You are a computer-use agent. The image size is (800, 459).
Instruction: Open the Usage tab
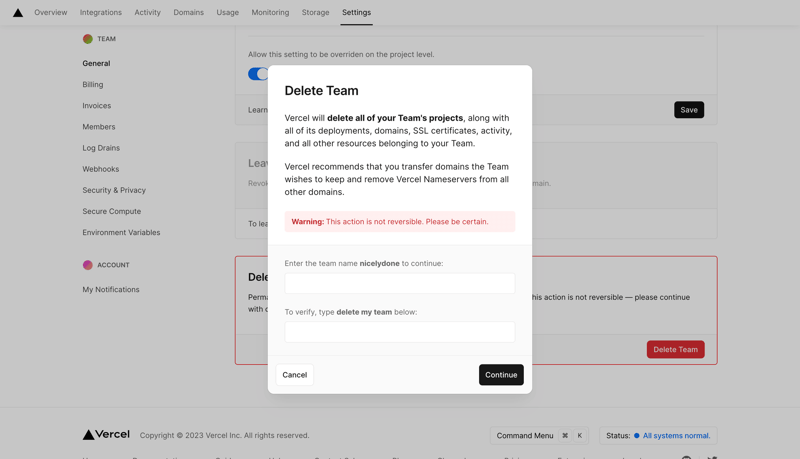[228, 12]
